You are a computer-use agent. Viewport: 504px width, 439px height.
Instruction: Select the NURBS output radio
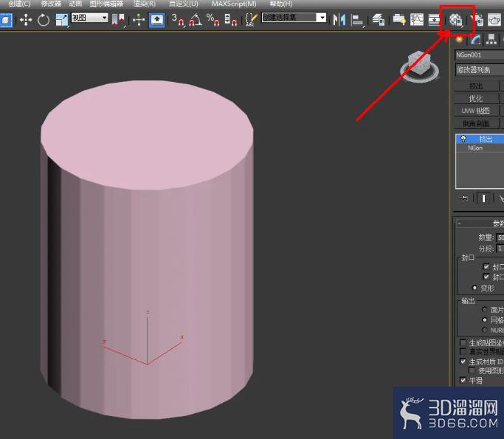tap(484, 330)
